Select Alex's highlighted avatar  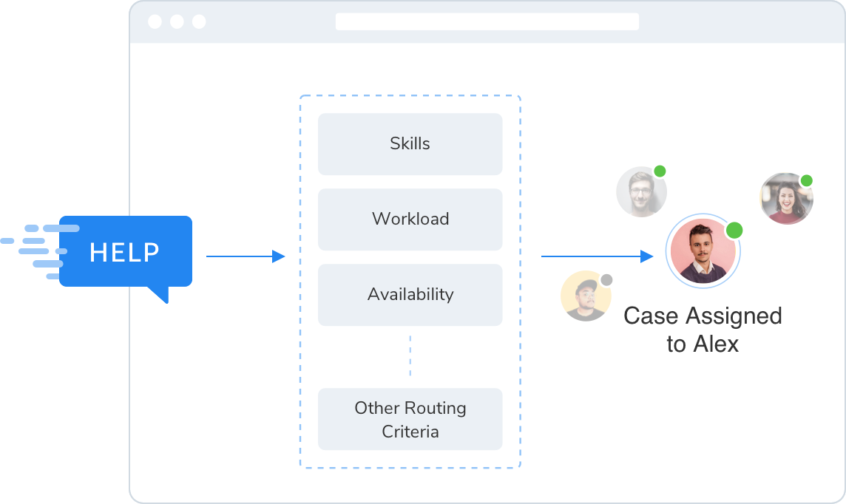tap(703, 251)
